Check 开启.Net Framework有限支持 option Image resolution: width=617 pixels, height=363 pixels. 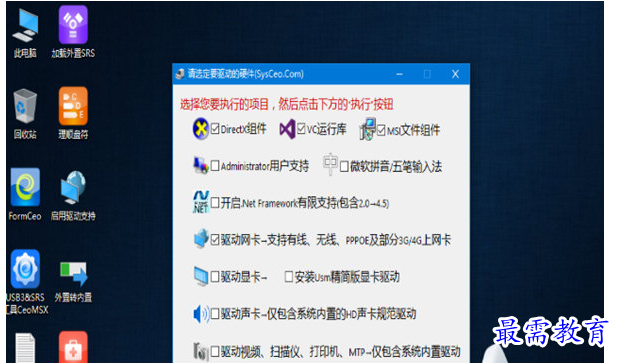click(x=215, y=203)
